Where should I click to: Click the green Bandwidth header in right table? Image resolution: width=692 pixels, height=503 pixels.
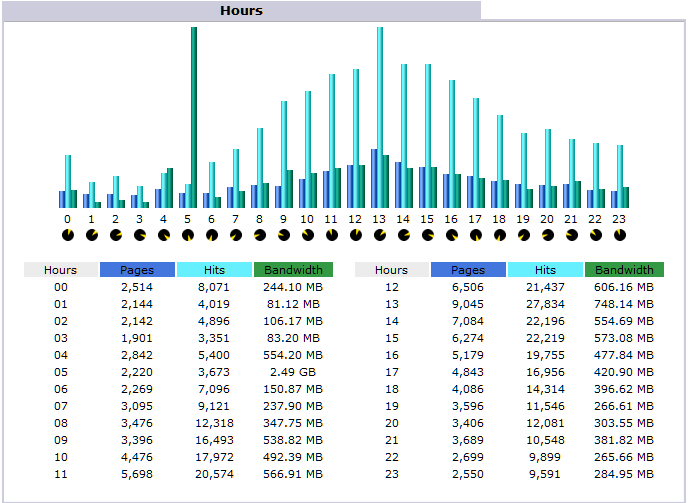(624, 270)
